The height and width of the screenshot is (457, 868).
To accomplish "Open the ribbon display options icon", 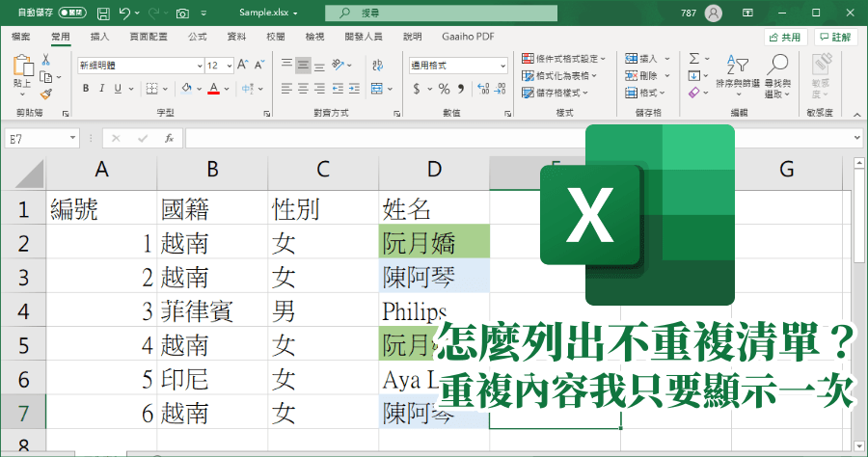I will coord(747,13).
